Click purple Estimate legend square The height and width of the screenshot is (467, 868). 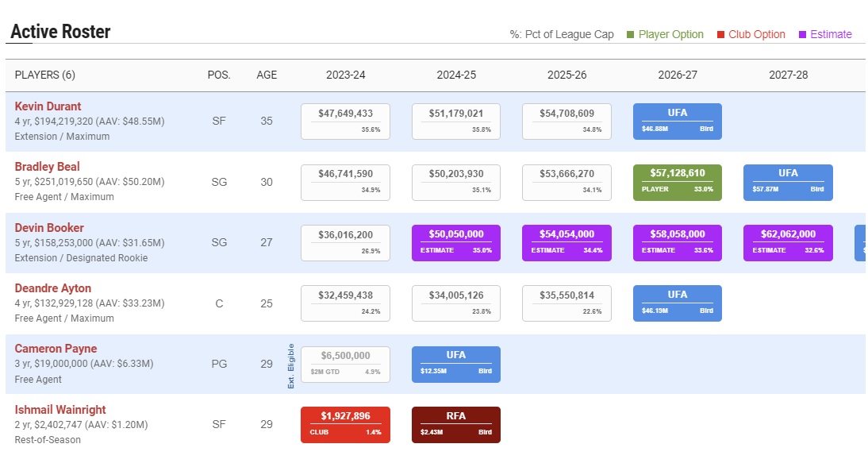tap(803, 34)
